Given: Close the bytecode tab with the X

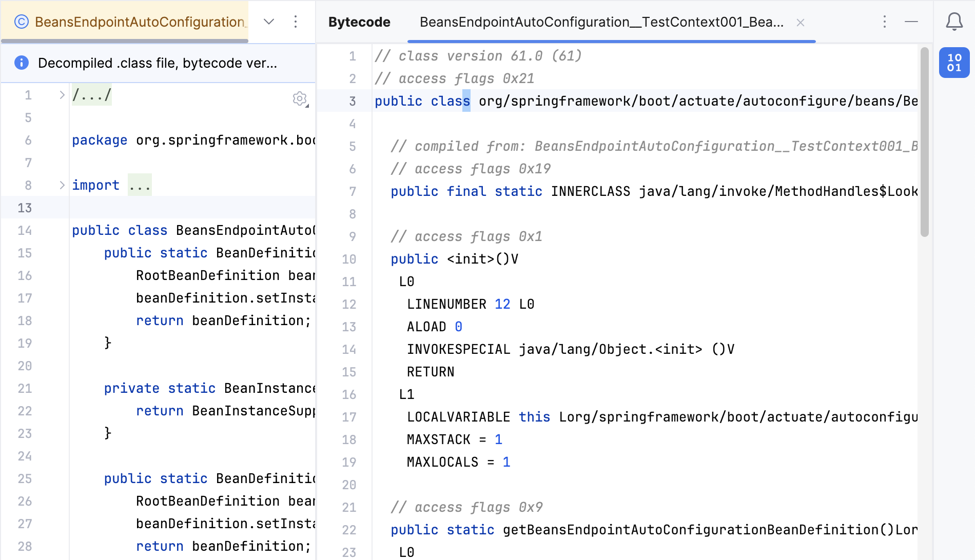Looking at the screenshot, I should 800,22.
